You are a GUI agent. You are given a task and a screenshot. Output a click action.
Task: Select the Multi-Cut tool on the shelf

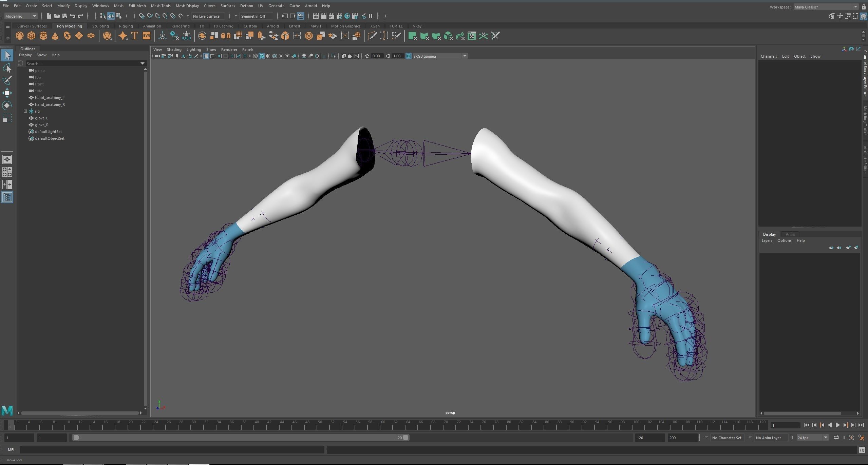(372, 36)
